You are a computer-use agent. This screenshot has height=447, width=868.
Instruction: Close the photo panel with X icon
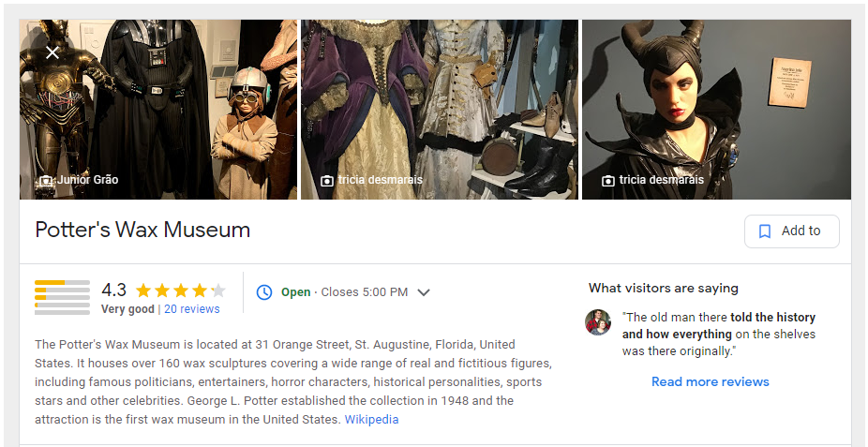(52, 52)
